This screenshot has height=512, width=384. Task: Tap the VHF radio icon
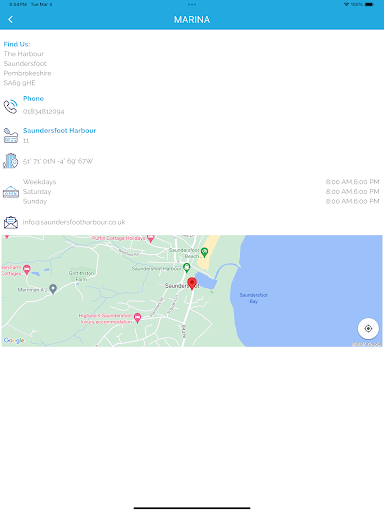pos(11,136)
